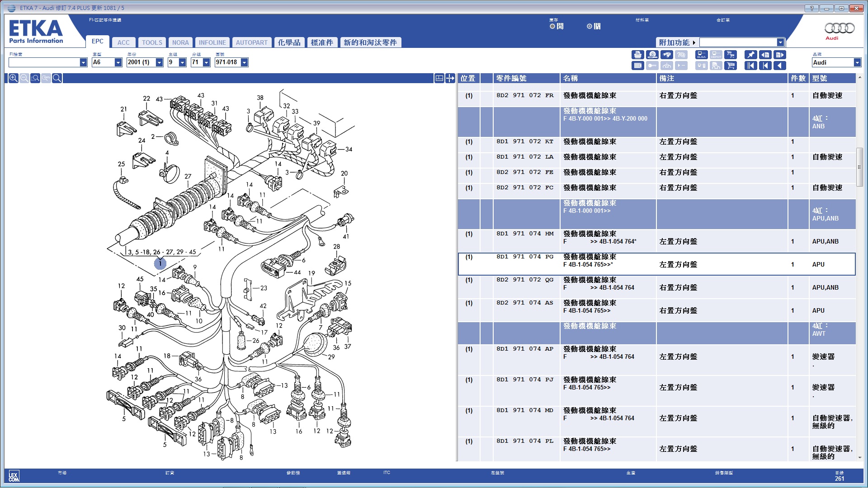Jump to first main group icon
868x488 pixels.
pos(750,66)
